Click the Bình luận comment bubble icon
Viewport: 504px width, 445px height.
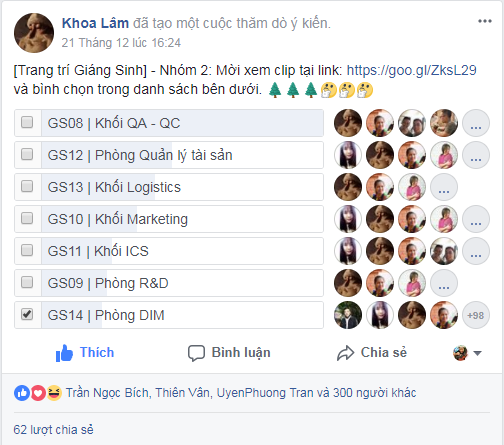click(x=196, y=353)
